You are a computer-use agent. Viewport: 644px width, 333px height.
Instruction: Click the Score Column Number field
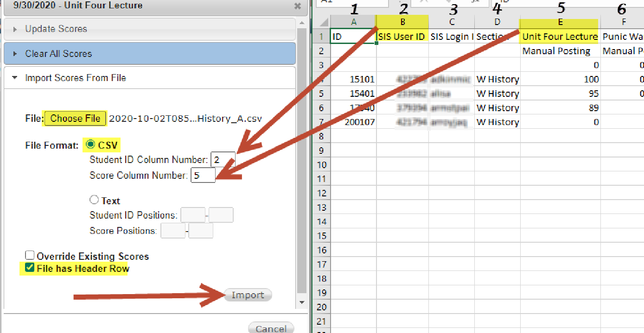(x=203, y=176)
